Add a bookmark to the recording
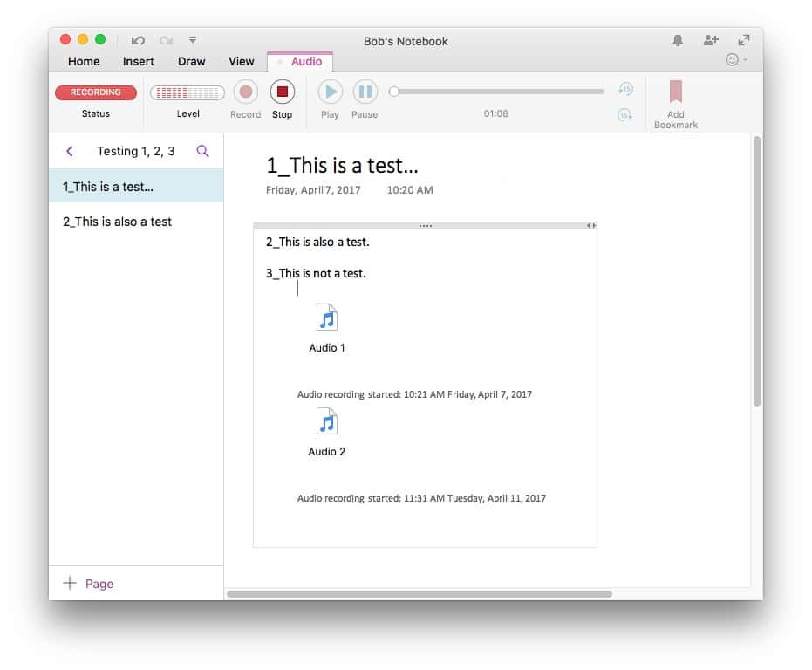Screen dimensions: 812x670 676,92
